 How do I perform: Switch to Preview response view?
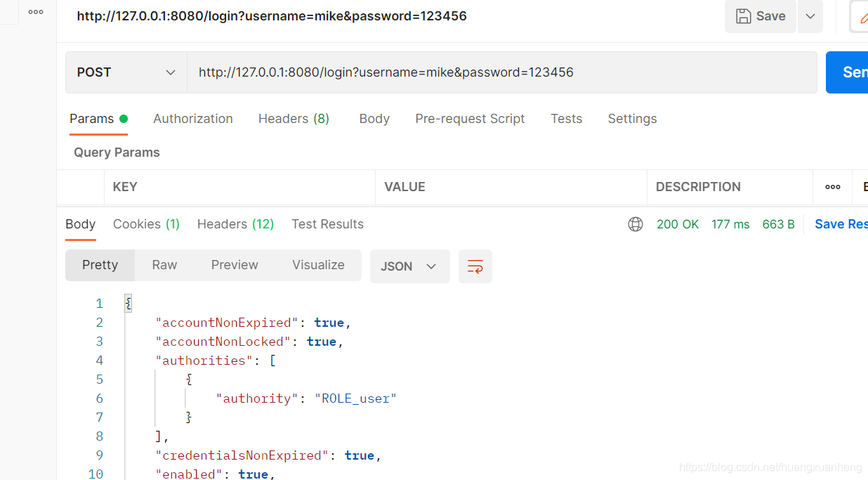tap(235, 265)
